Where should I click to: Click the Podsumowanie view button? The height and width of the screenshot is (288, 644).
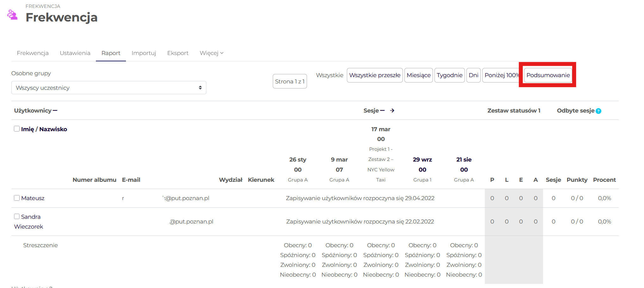click(x=548, y=75)
